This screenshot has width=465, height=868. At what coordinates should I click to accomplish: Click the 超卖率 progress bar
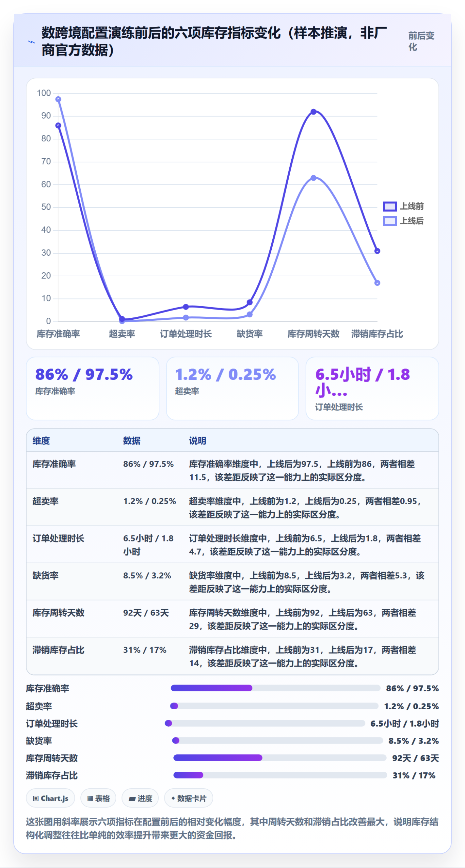[274, 706]
